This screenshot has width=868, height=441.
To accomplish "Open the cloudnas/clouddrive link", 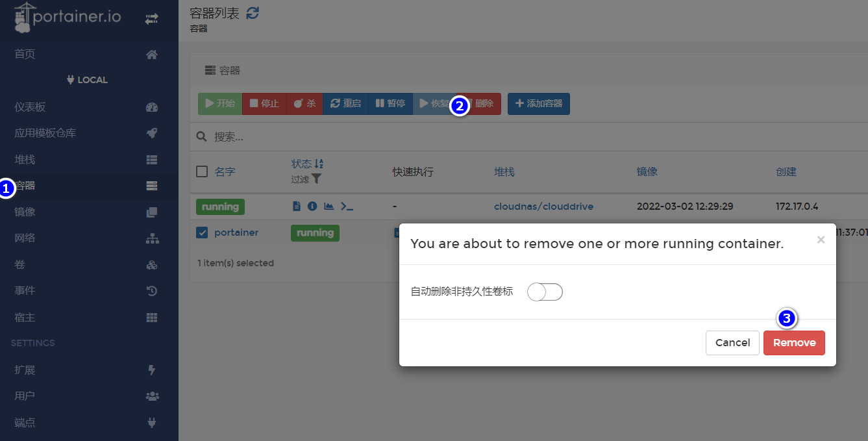I will click(x=543, y=207).
